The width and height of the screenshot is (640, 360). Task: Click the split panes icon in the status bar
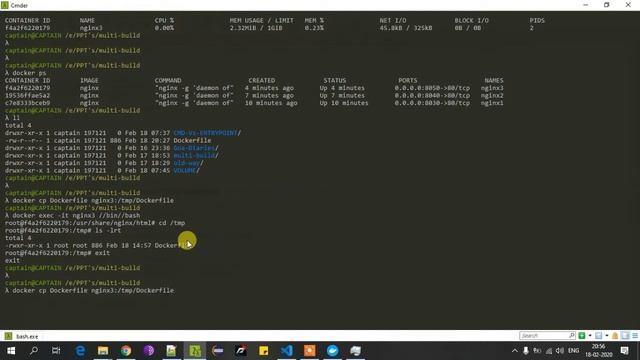pos(625,336)
